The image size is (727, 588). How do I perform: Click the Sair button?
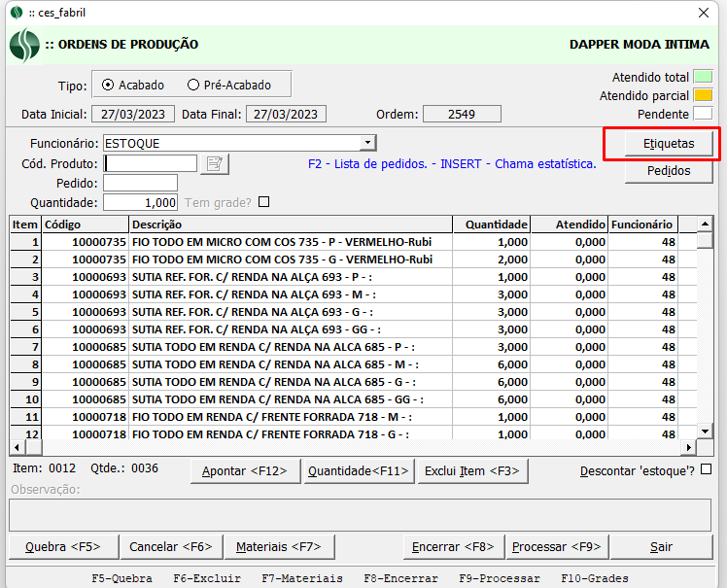[x=662, y=547]
